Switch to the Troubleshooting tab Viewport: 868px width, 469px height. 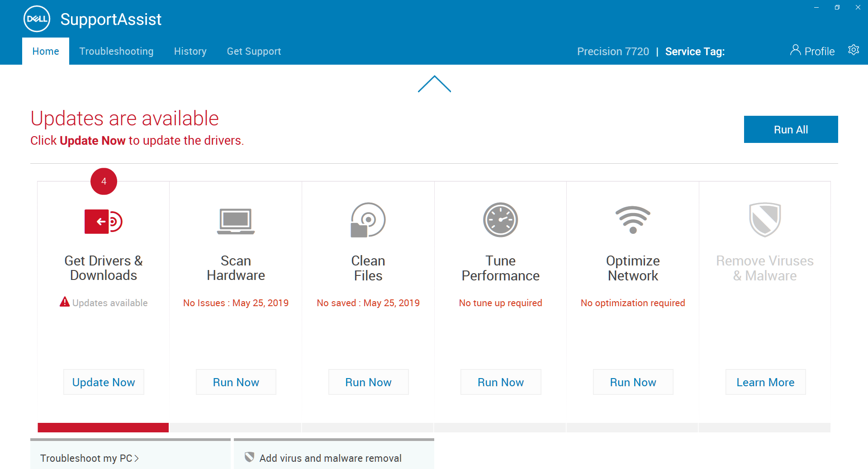click(x=116, y=52)
